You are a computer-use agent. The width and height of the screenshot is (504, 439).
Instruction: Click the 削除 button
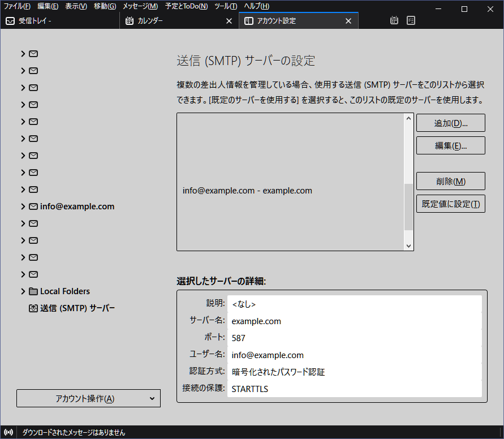coord(451,181)
